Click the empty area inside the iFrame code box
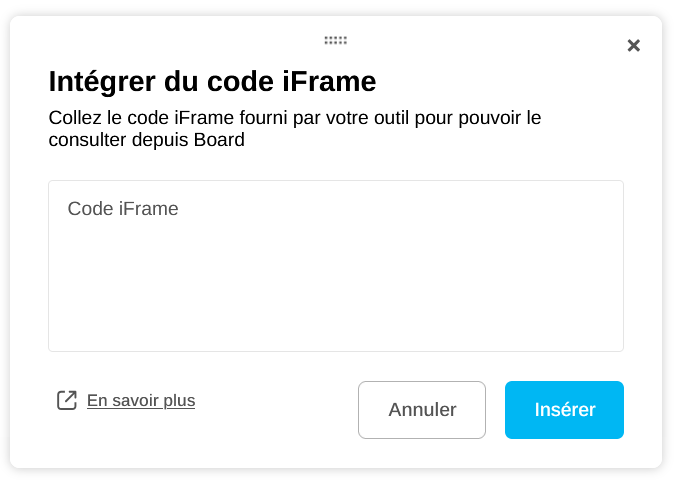 (x=336, y=290)
